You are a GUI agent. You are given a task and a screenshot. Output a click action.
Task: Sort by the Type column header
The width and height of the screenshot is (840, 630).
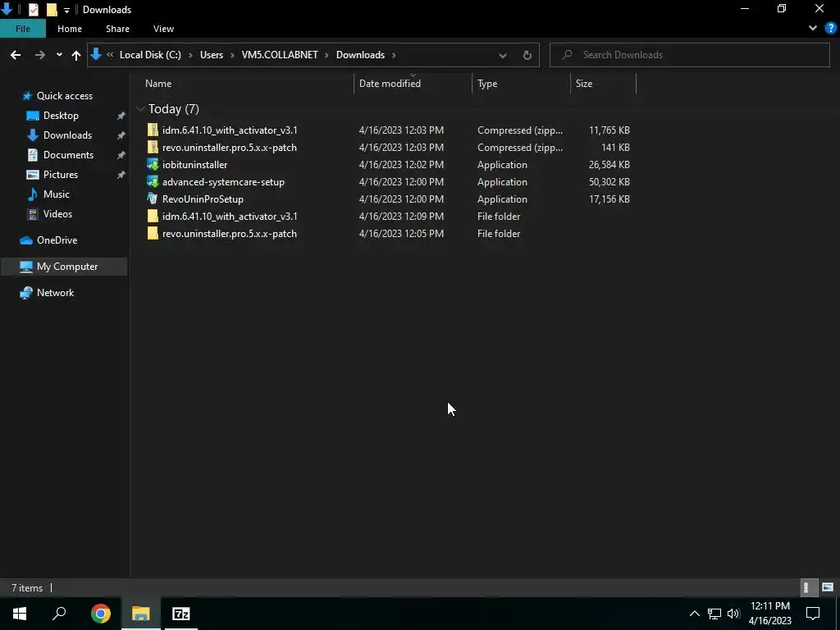(x=521, y=84)
